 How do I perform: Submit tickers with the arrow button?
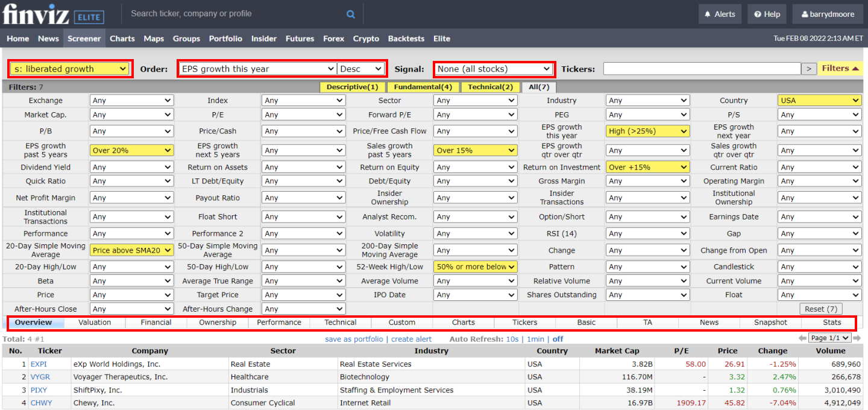click(x=809, y=69)
